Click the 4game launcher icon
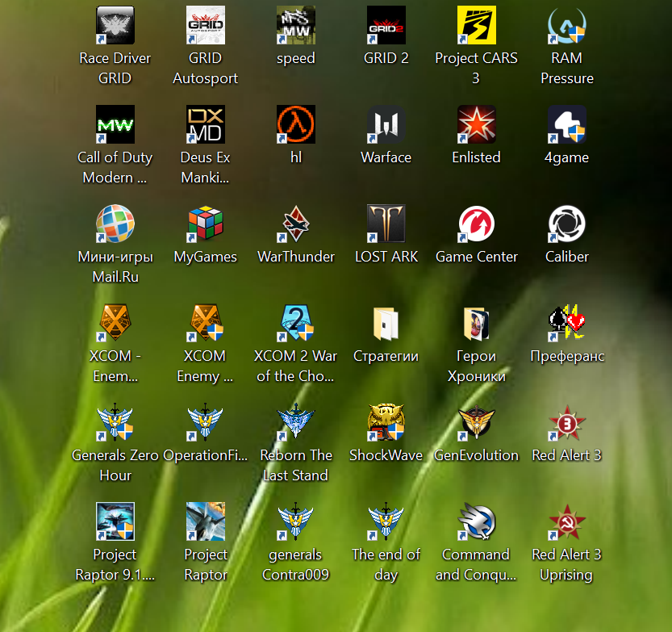Image resolution: width=672 pixels, height=632 pixels. pyautogui.click(x=567, y=125)
